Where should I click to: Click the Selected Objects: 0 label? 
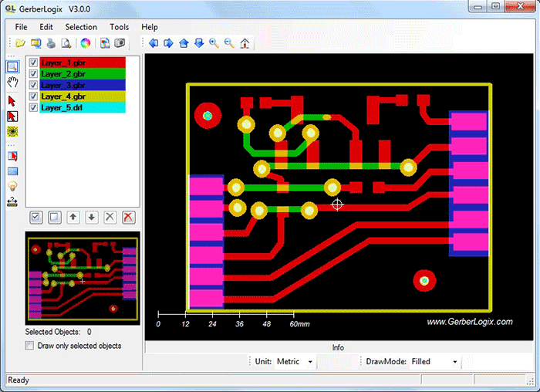click(58, 332)
